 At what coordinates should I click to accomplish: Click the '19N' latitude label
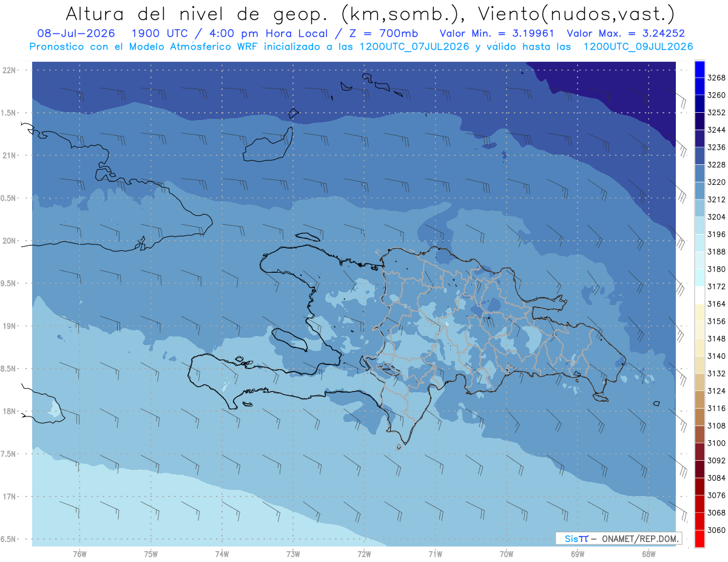(x=10, y=326)
